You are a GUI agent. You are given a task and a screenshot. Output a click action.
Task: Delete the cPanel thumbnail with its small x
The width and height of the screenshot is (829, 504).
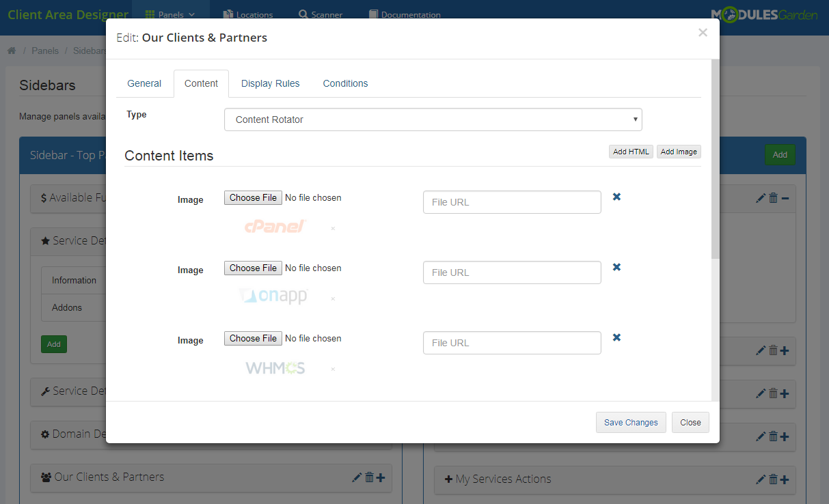[333, 228]
